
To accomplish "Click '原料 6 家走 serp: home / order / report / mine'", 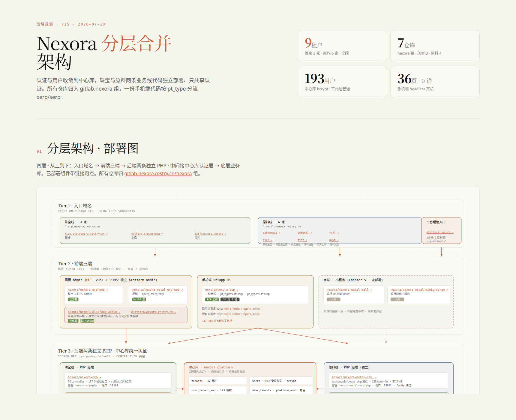I will tap(231, 314).
